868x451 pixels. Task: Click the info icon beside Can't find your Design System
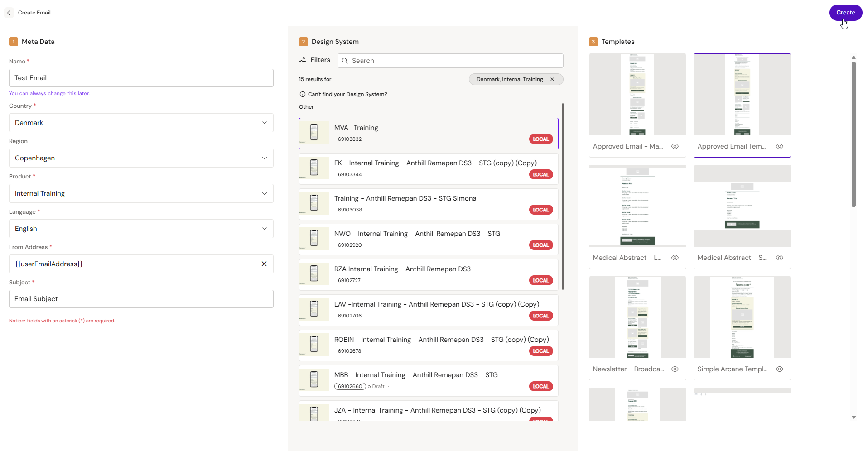pyautogui.click(x=303, y=94)
